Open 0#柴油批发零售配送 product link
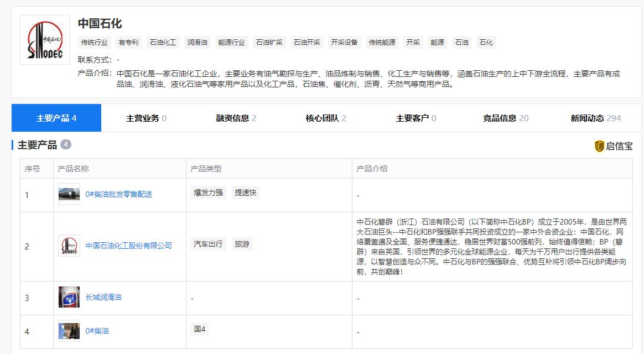The image size is (644, 354). click(119, 194)
